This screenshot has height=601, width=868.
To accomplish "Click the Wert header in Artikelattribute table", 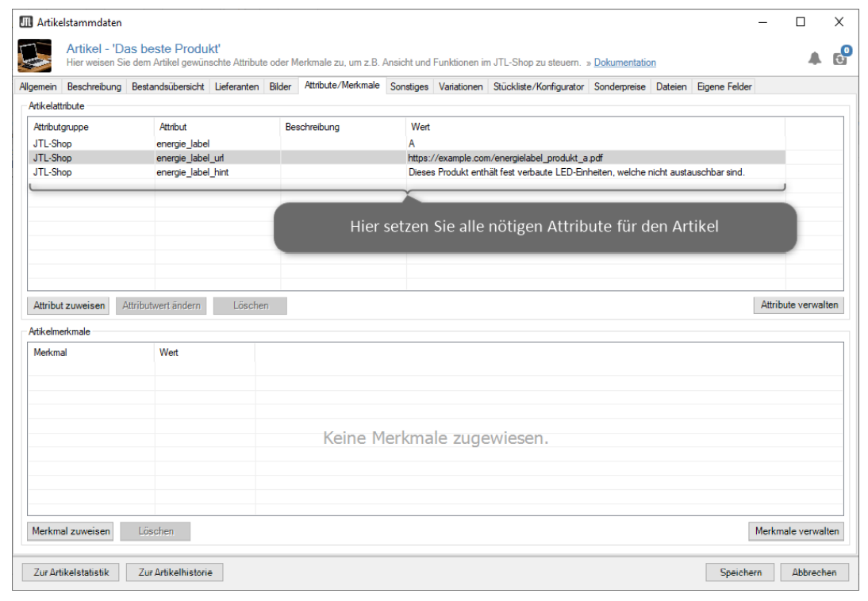I will (x=596, y=127).
